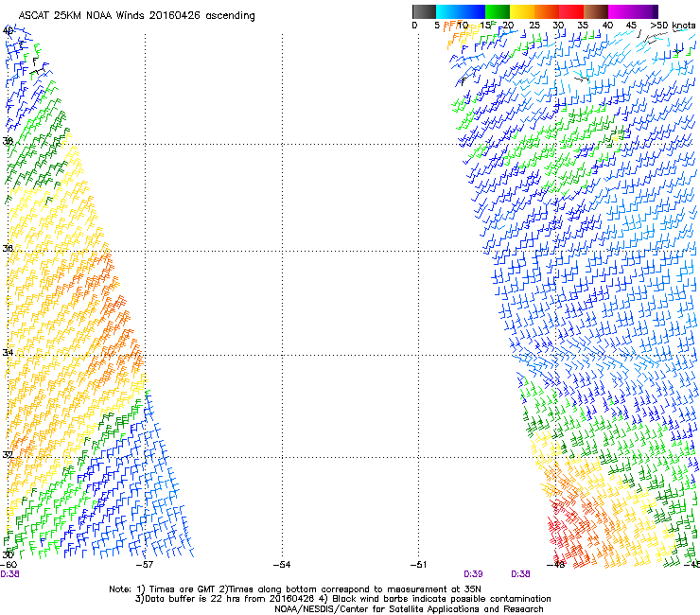Click the brown 35–40 knot color segment
This screenshot has width=700, height=615.
point(596,11)
